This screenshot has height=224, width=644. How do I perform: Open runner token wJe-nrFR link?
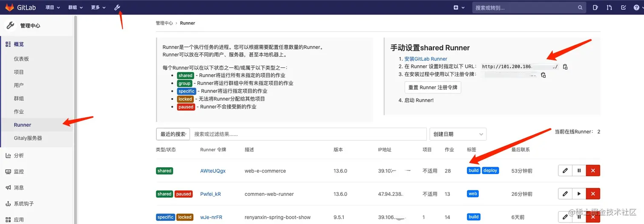211,217
